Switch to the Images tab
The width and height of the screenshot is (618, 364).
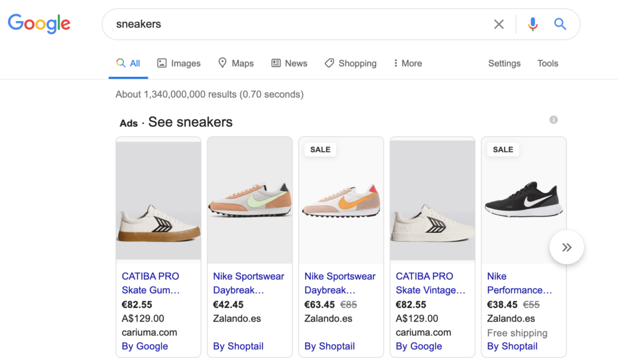pyautogui.click(x=179, y=63)
